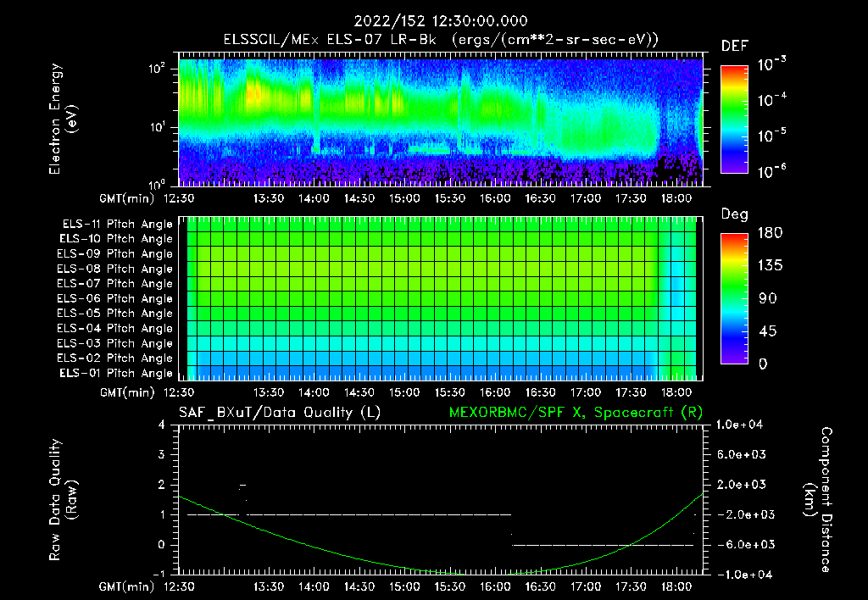Image resolution: width=868 pixels, height=600 pixels.
Task: Click the 180 value on Deg scale
Action: pos(770,233)
